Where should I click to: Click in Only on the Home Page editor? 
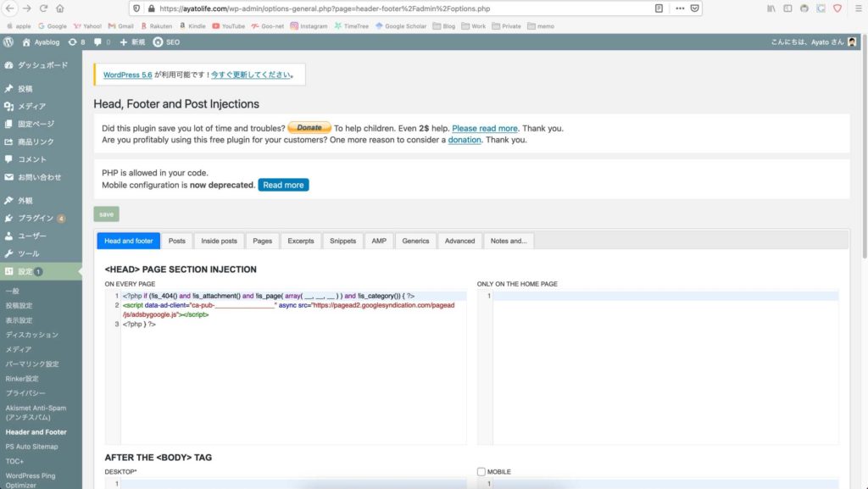pyautogui.click(x=658, y=367)
